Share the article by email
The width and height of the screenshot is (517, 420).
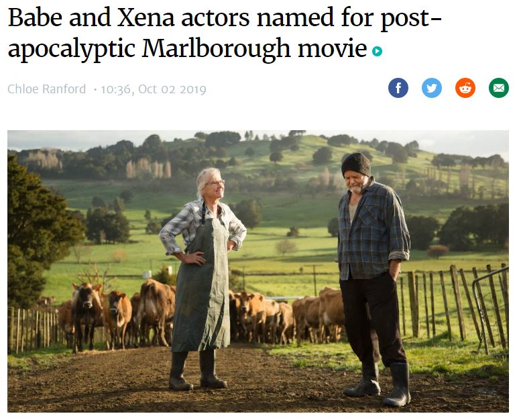tap(498, 88)
